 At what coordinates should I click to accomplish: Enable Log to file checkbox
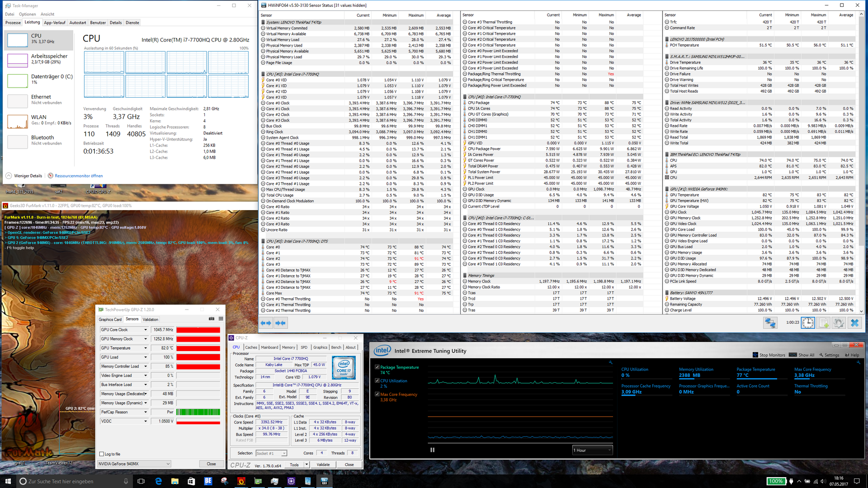click(102, 454)
